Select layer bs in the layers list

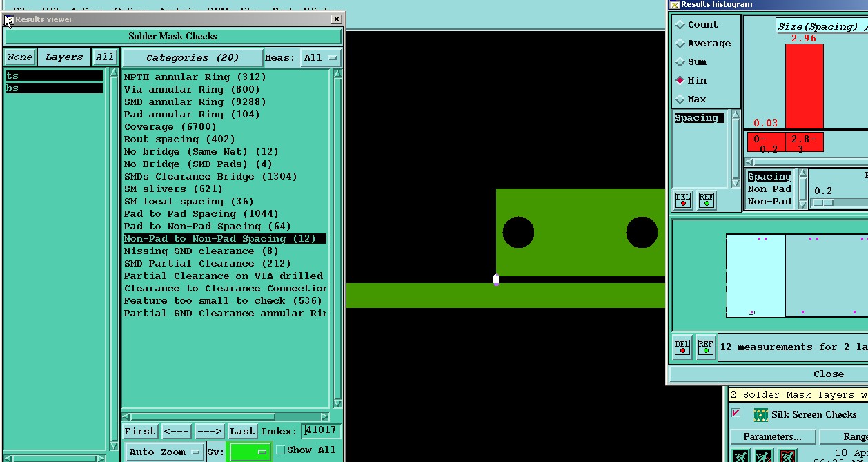tap(55, 88)
